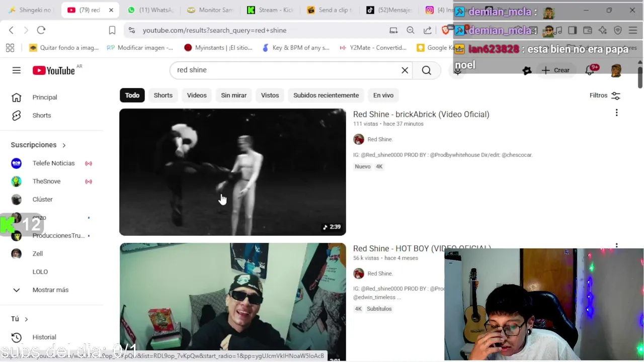Image resolution: width=644 pixels, height=362 pixels.
Task: Click the Red Shine avatar beside brickAbrick
Action: (x=359, y=139)
